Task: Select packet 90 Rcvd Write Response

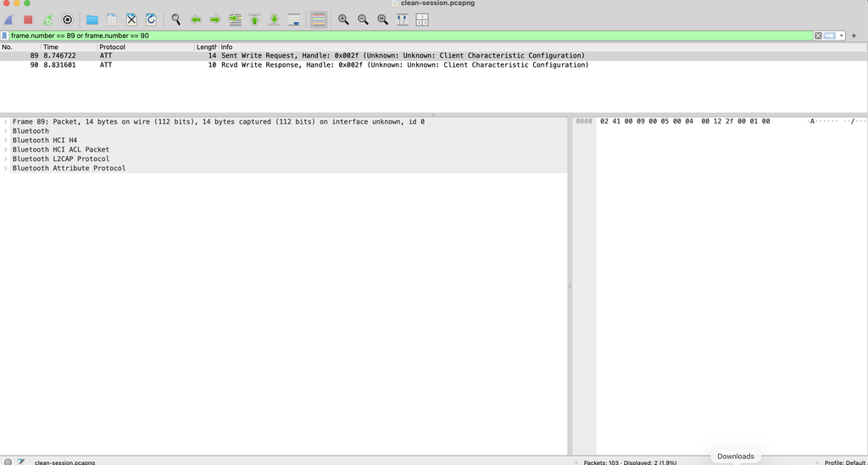Action: tap(433, 65)
